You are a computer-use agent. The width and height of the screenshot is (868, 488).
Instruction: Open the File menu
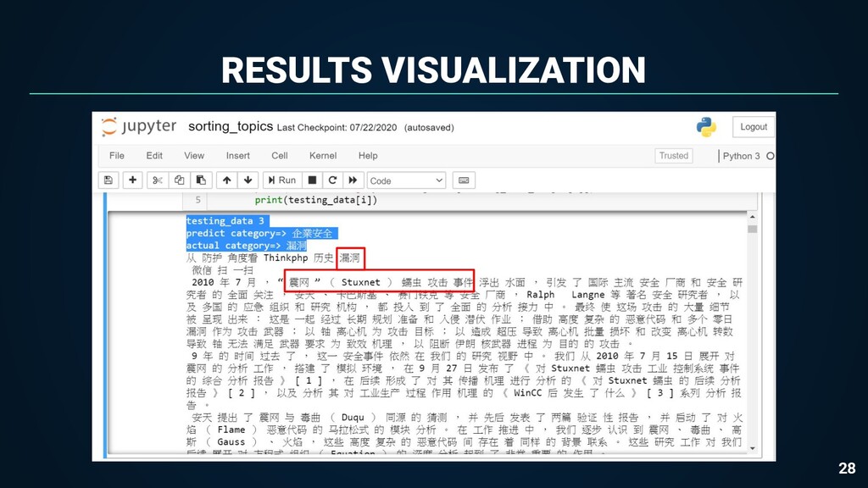(x=117, y=156)
